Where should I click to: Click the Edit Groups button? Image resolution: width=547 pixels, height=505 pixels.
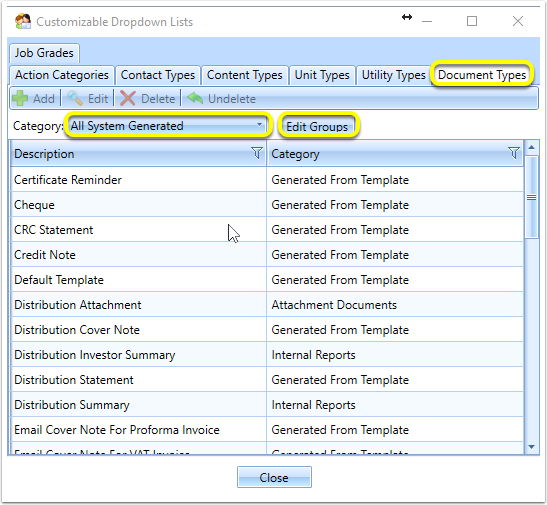317,127
